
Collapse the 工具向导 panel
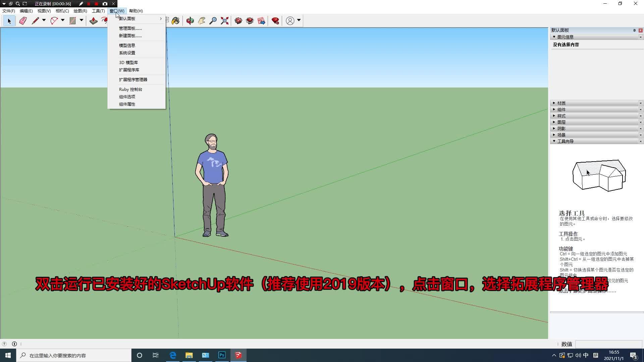click(x=554, y=141)
